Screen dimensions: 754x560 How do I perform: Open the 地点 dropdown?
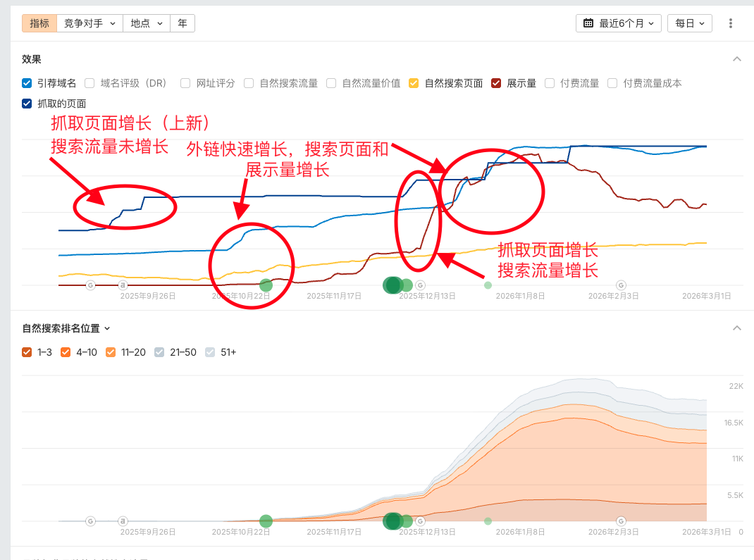pyautogui.click(x=146, y=23)
